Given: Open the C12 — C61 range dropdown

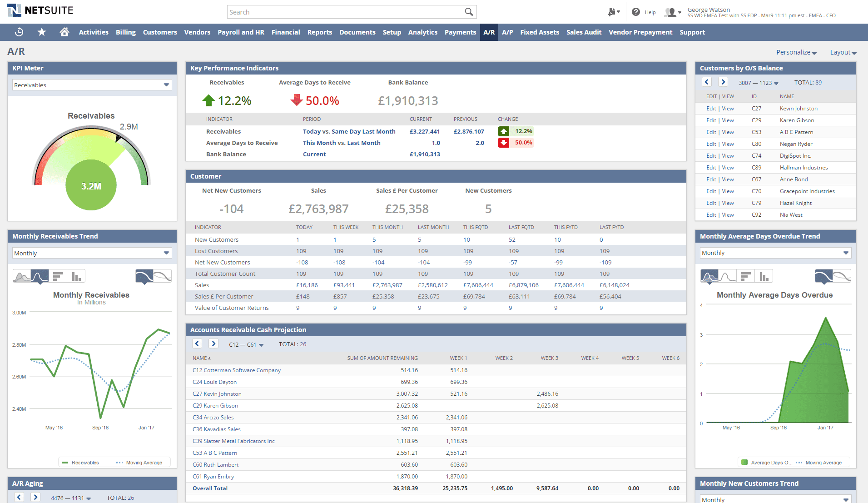Looking at the screenshot, I should [x=246, y=344].
